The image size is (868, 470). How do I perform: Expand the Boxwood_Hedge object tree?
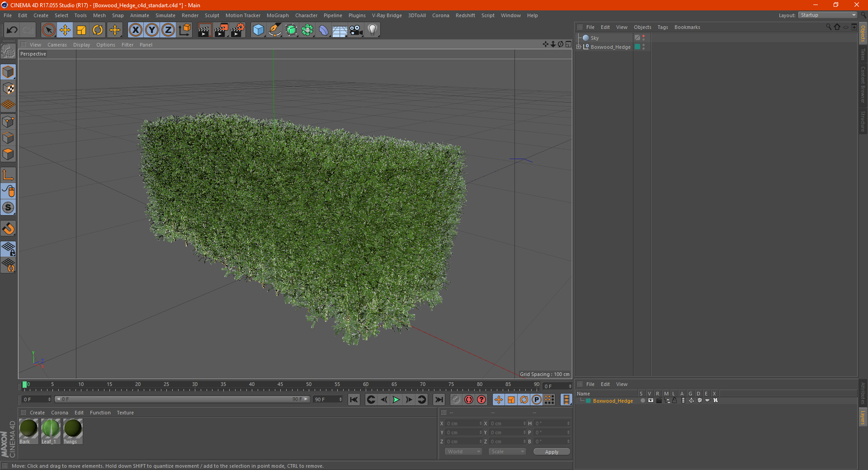(x=579, y=47)
